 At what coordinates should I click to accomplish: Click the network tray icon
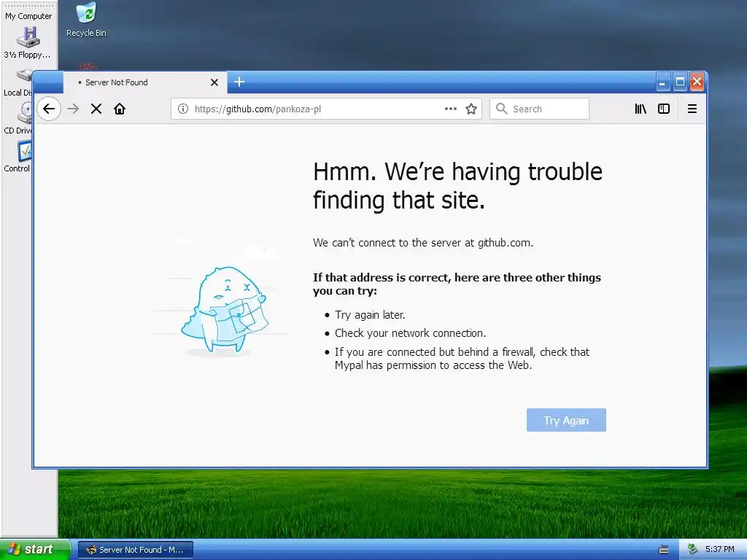tap(693, 549)
